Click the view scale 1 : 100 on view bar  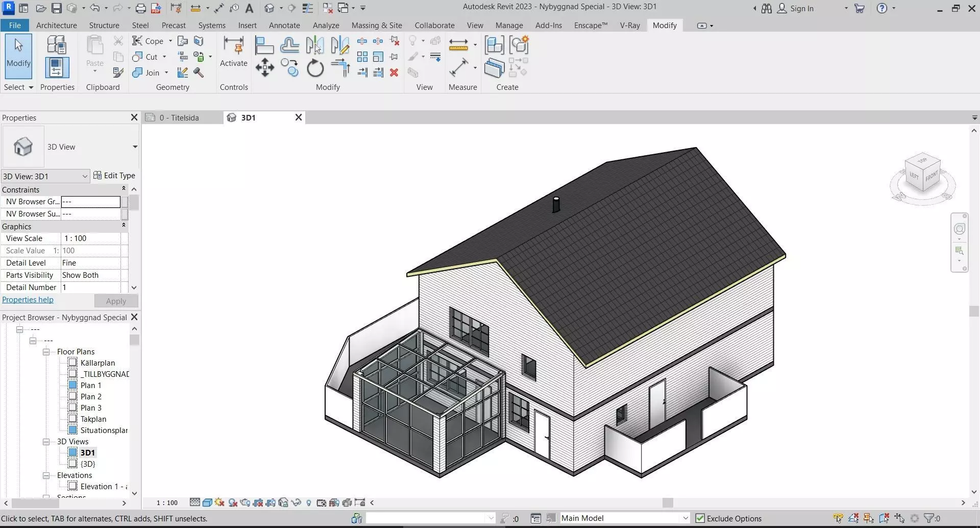[x=167, y=503]
